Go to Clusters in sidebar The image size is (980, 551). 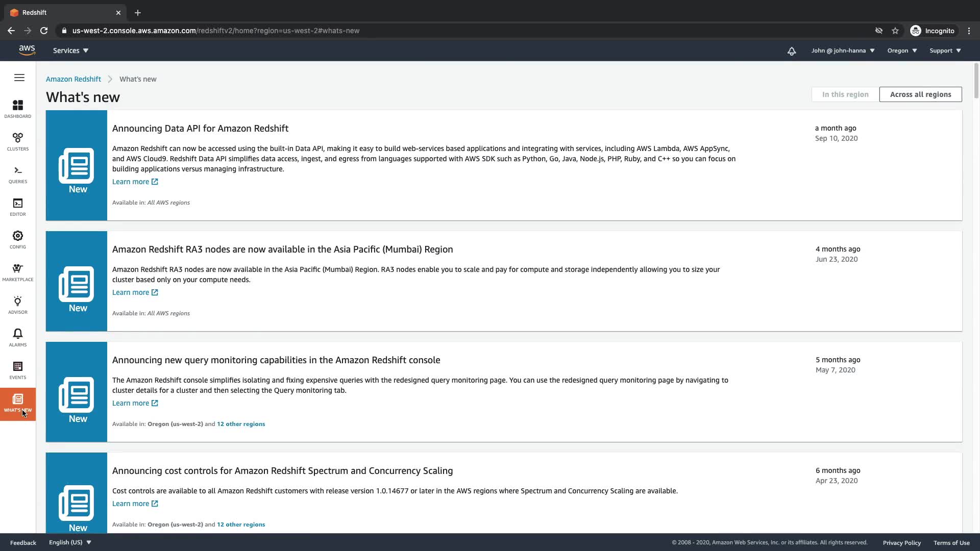pos(18,141)
